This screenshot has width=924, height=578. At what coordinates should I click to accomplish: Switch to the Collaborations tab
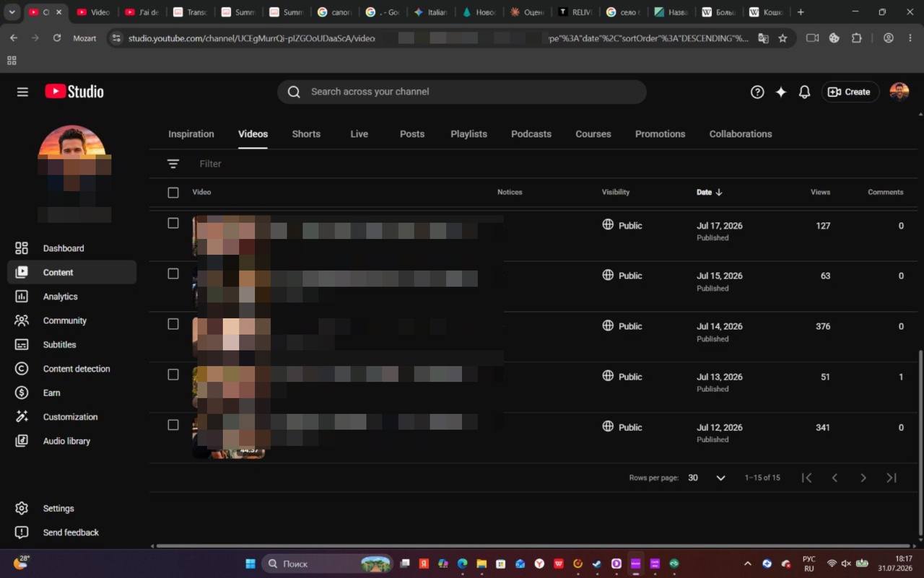(x=741, y=134)
